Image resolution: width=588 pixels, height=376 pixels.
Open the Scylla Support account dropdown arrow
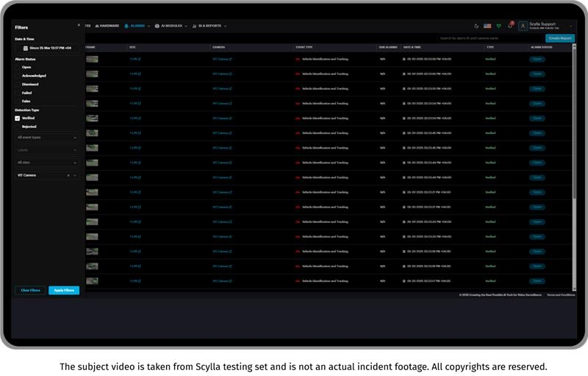[571, 26]
